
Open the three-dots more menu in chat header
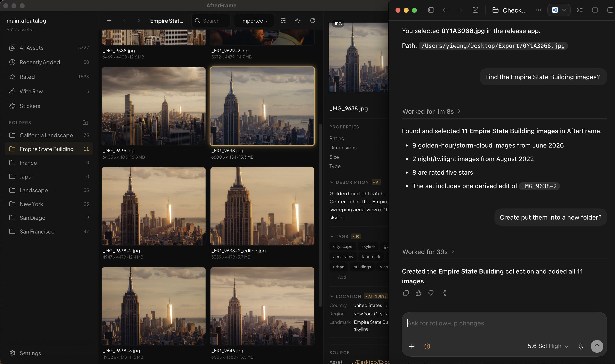[x=538, y=10]
